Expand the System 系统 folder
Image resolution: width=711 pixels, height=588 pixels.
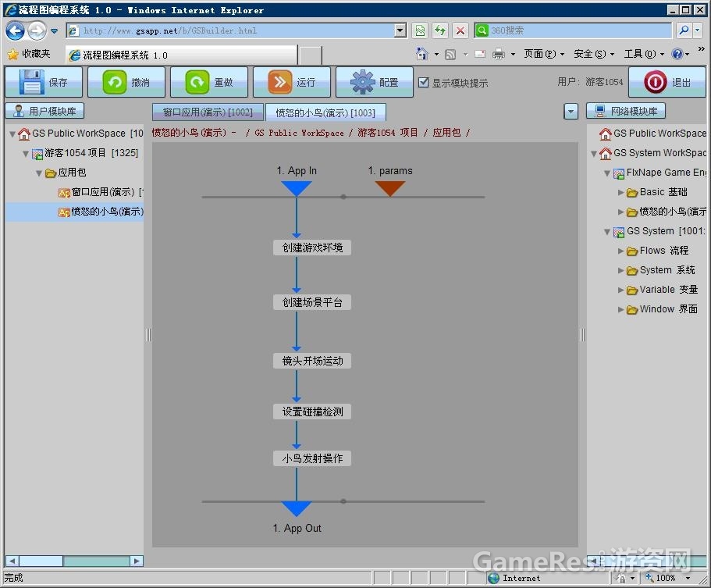620,270
